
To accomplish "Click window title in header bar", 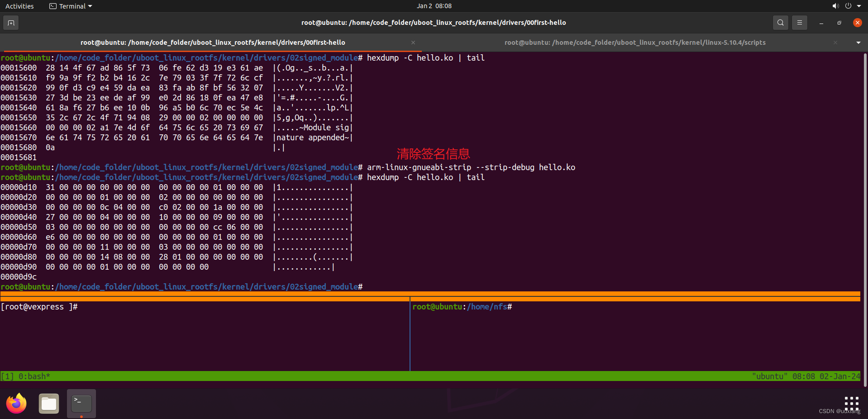I will point(434,23).
